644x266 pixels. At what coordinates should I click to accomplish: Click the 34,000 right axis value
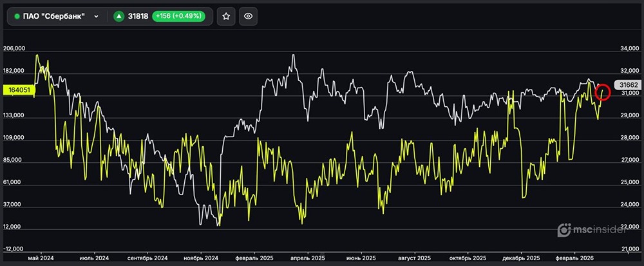629,48
